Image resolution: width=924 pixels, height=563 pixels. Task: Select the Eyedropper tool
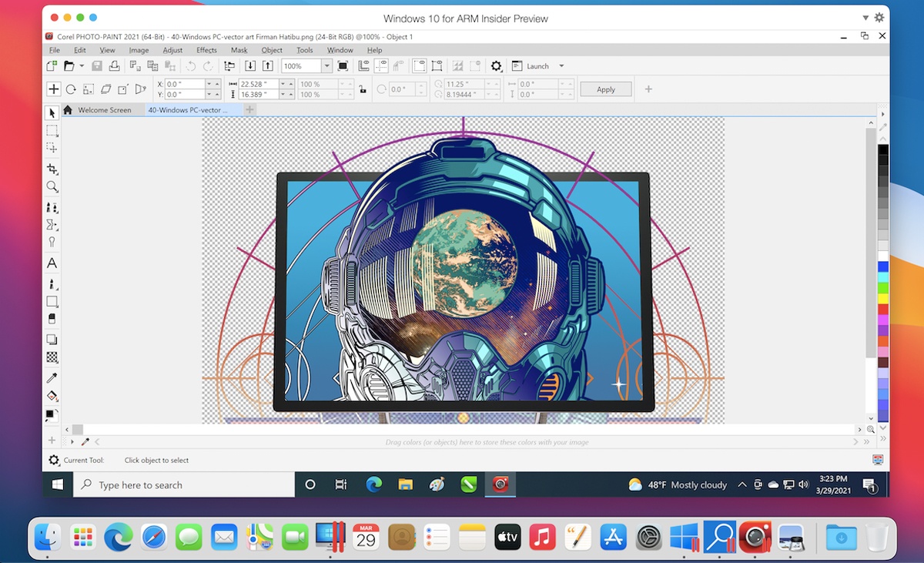52,378
